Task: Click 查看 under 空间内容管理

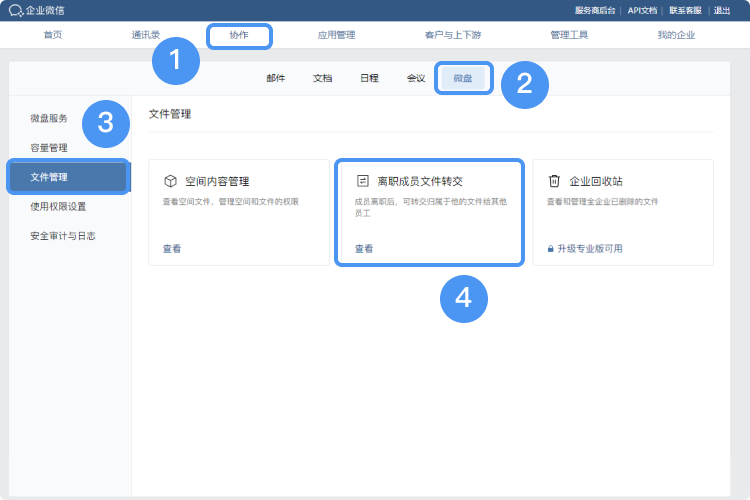Action: [x=172, y=249]
